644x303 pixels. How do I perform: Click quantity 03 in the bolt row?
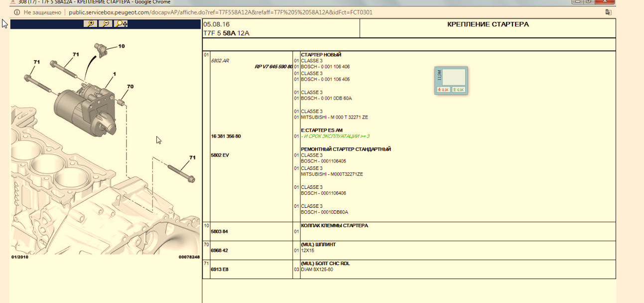[x=296, y=269]
